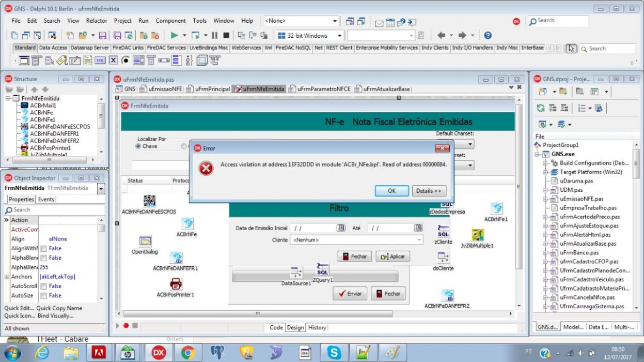This screenshot has width=644, height=362.
Task: Open the Object Inspector component selector dropdown
Action: point(101,189)
